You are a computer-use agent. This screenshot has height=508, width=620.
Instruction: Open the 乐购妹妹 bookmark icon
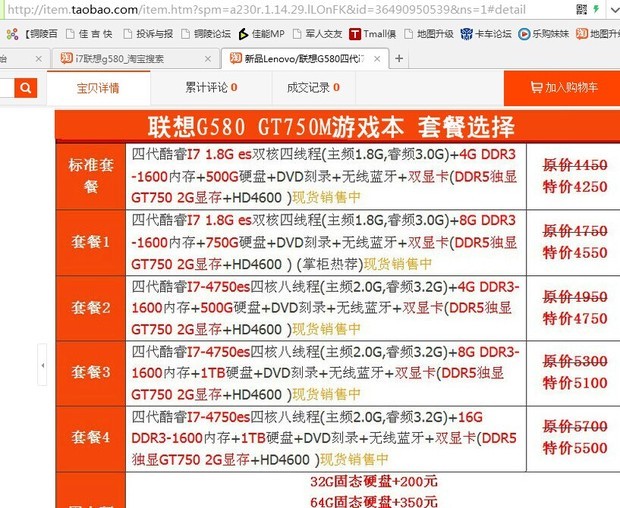[x=524, y=34]
